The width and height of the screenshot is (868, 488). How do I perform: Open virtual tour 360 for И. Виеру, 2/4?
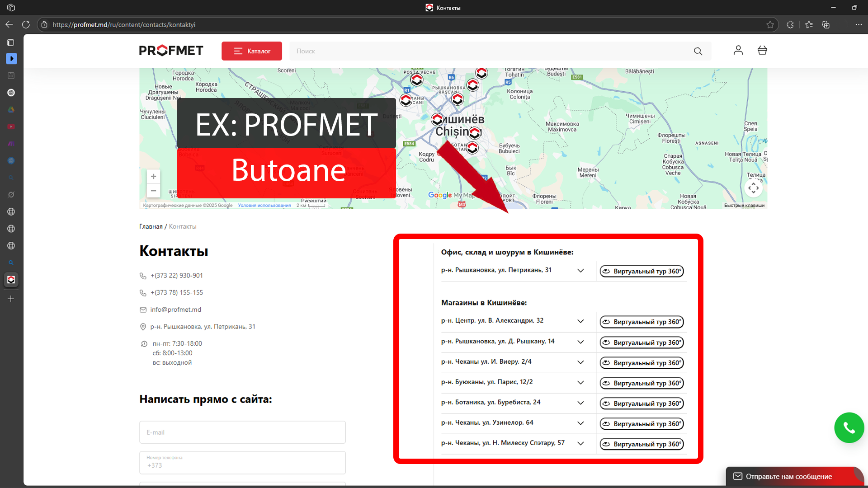(x=642, y=363)
